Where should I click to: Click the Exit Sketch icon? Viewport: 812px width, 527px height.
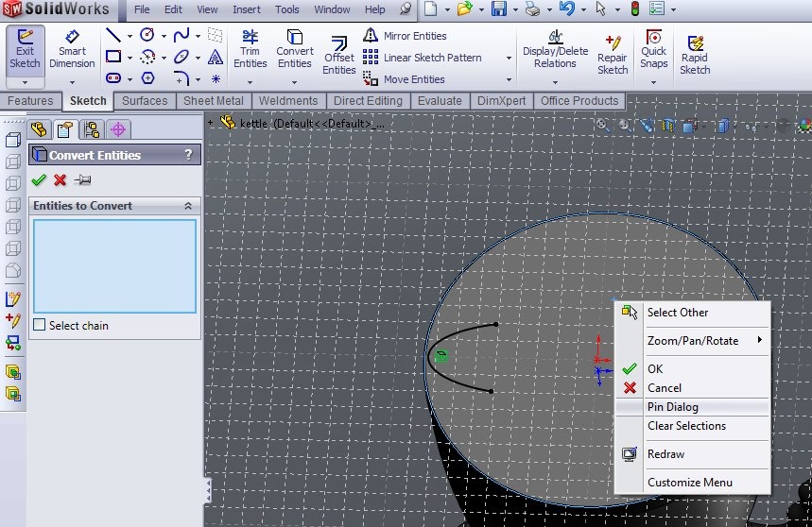[25, 49]
